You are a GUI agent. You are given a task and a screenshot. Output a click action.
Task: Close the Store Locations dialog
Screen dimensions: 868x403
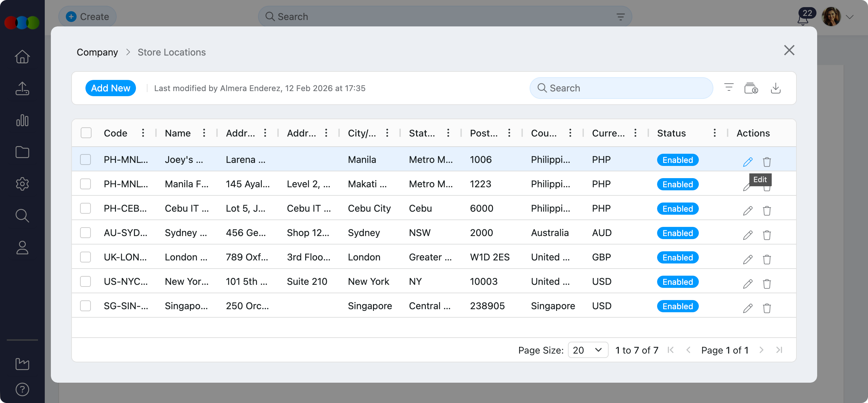click(x=789, y=50)
